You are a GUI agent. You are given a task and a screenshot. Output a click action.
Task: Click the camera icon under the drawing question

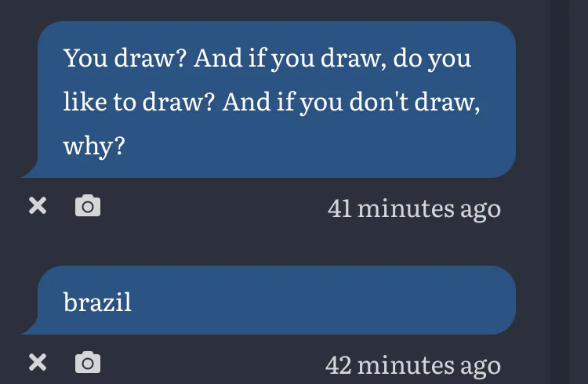coord(87,206)
